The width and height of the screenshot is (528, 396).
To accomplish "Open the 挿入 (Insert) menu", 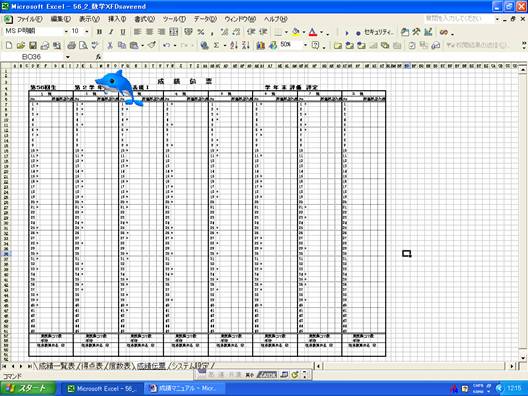I will 117,19.
